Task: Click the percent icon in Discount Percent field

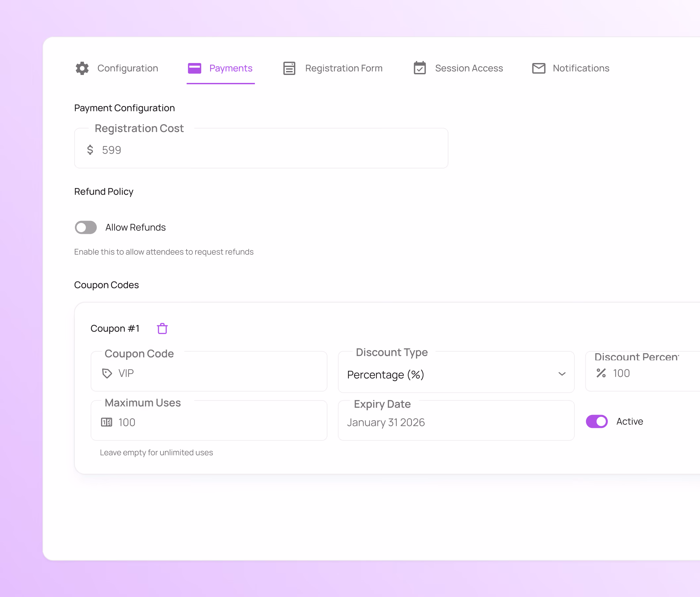Action: click(x=601, y=373)
